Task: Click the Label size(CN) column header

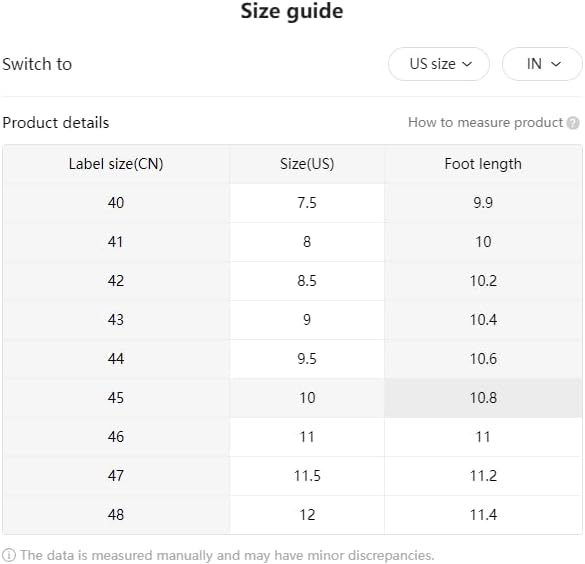Action: click(x=116, y=164)
